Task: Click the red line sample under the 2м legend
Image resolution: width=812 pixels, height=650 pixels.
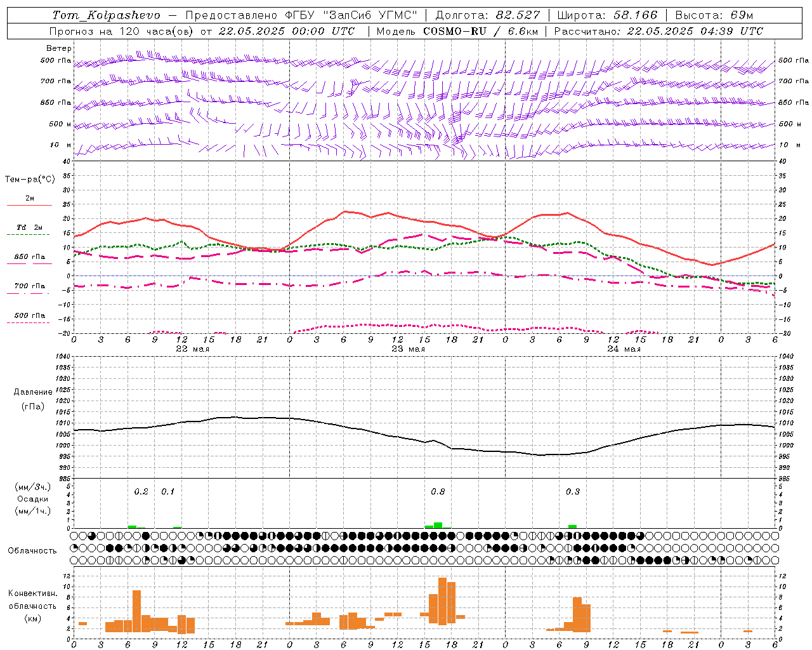Action: coord(29,206)
